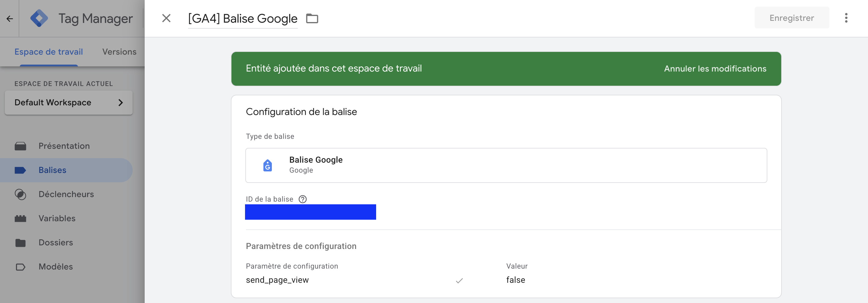Screen dimensions: 868x303
Task: Click the checkmark icon beside send_page_view
Action: click(459, 280)
